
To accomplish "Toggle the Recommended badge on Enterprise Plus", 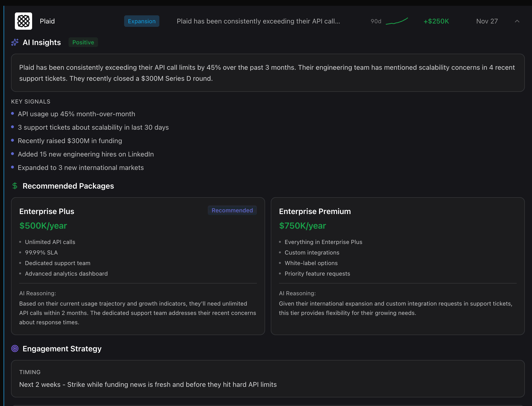I will click(x=232, y=210).
